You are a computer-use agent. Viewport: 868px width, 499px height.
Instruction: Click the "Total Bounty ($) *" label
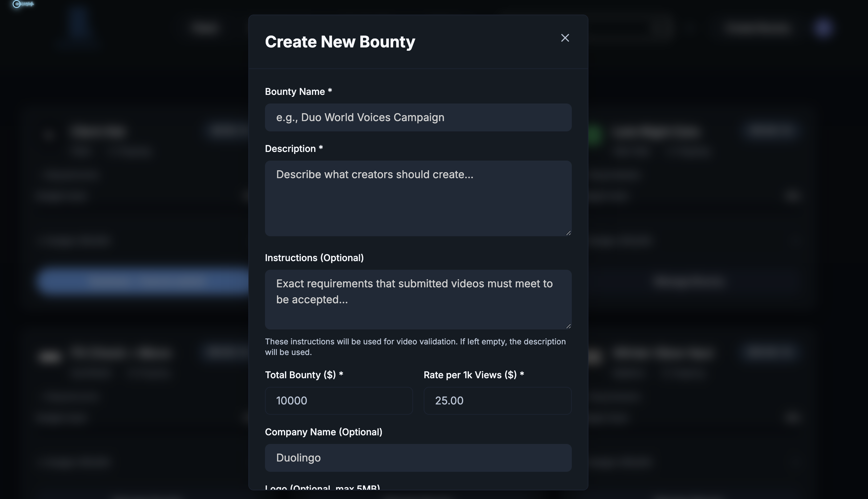click(304, 375)
